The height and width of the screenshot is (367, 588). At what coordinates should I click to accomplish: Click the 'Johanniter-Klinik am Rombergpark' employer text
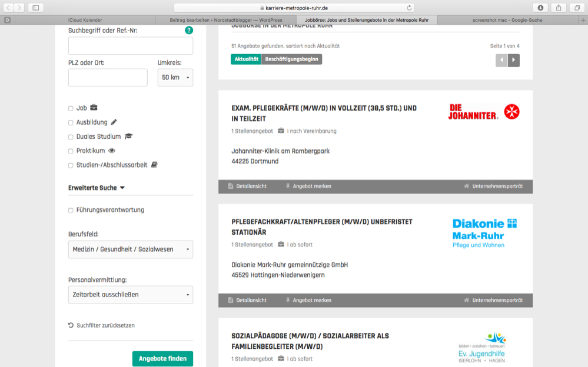coord(281,151)
